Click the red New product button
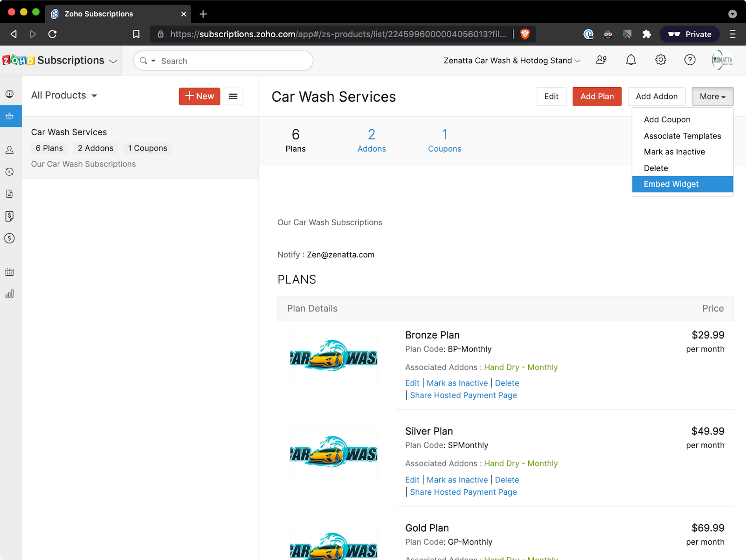The height and width of the screenshot is (560, 746). [x=200, y=96]
